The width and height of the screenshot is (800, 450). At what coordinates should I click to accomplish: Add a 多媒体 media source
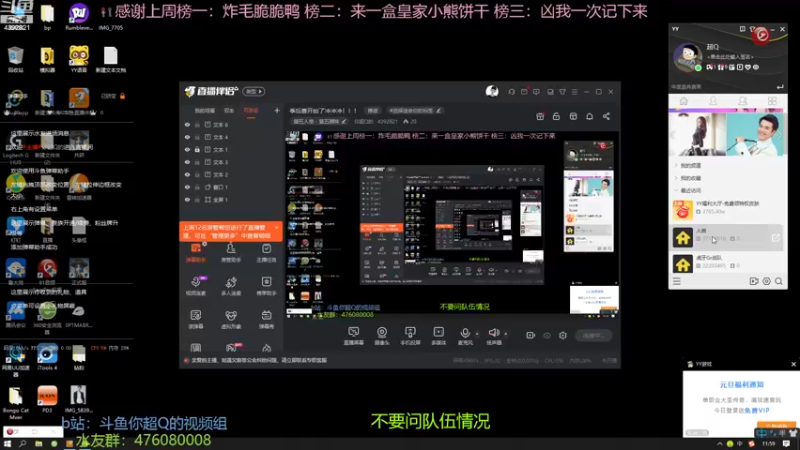[438, 336]
